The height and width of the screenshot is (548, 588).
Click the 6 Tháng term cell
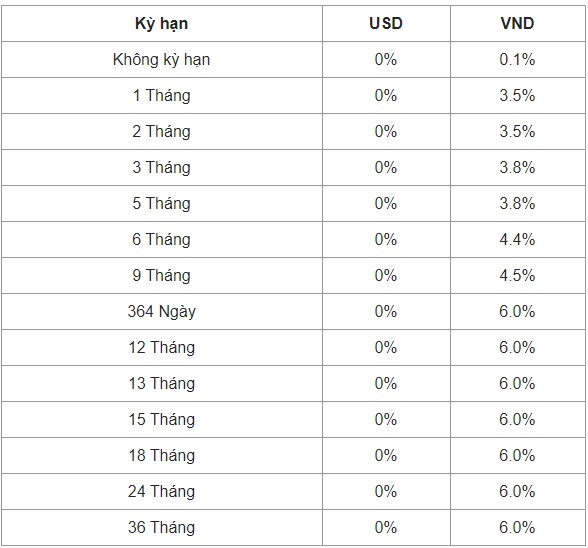coord(162,240)
